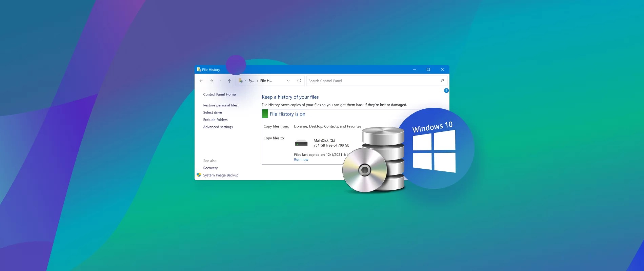Maximize the File History window
644x271 pixels.
coord(428,69)
